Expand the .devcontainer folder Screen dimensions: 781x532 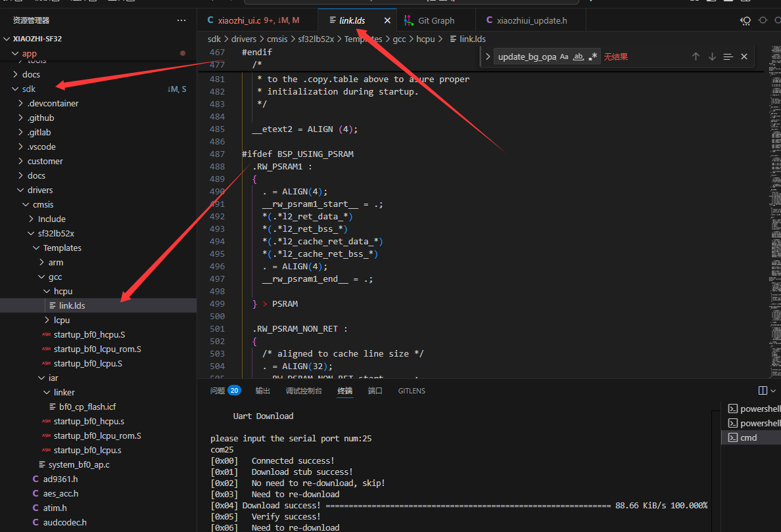click(x=20, y=103)
